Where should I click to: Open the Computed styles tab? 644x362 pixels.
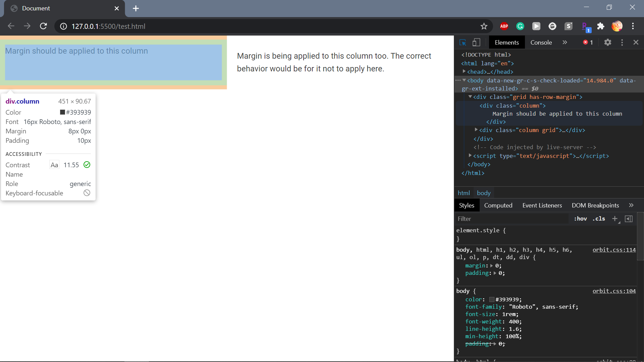point(498,205)
